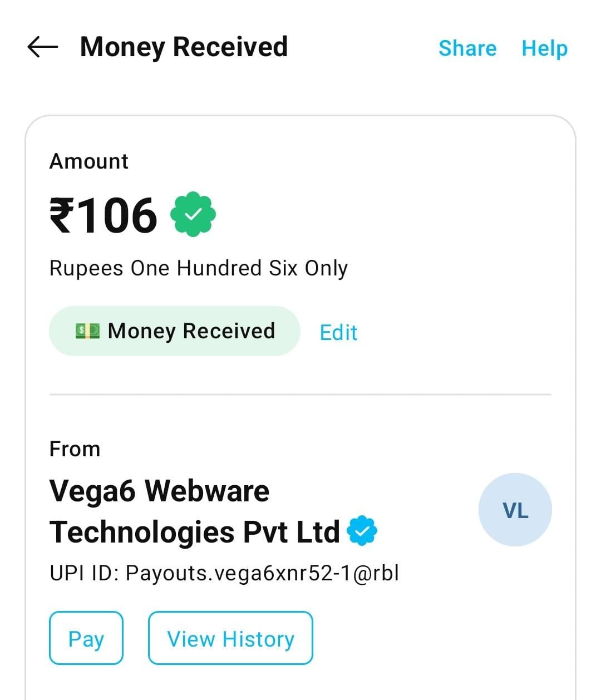Tap the Vega6 Webware sender name

coord(159,491)
